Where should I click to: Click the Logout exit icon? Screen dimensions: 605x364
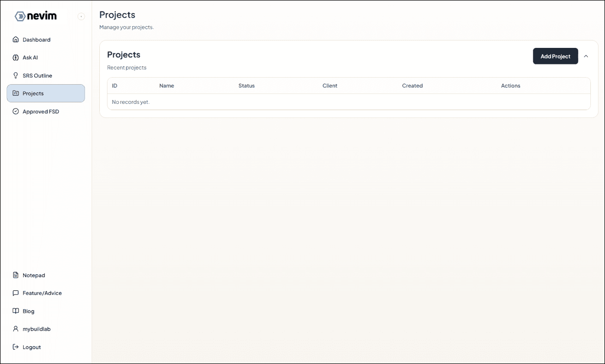click(x=15, y=347)
